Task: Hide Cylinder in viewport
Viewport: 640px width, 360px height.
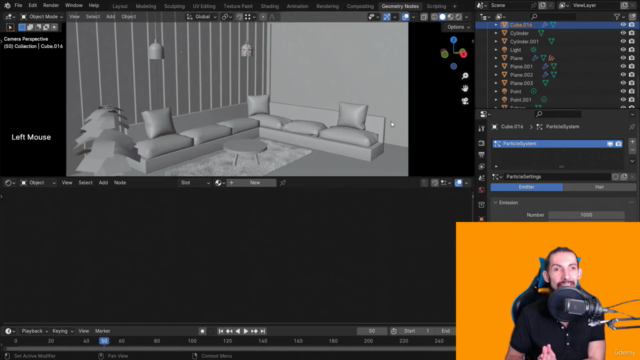Action: click(x=623, y=33)
